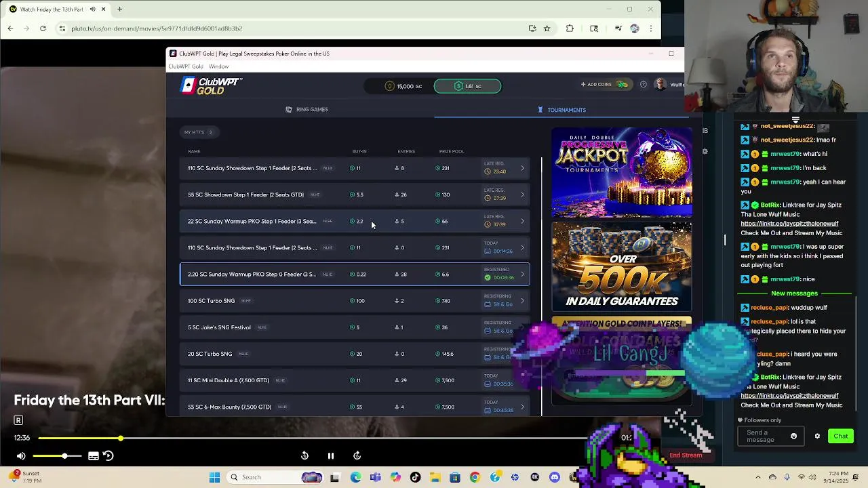Image resolution: width=868 pixels, height=488 pixels.
Task: Open TikTok from the taskbar
Action: click(x=415, y=477)
